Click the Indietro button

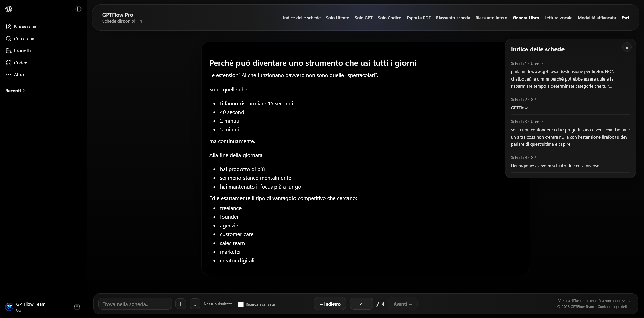click(330, 304)
